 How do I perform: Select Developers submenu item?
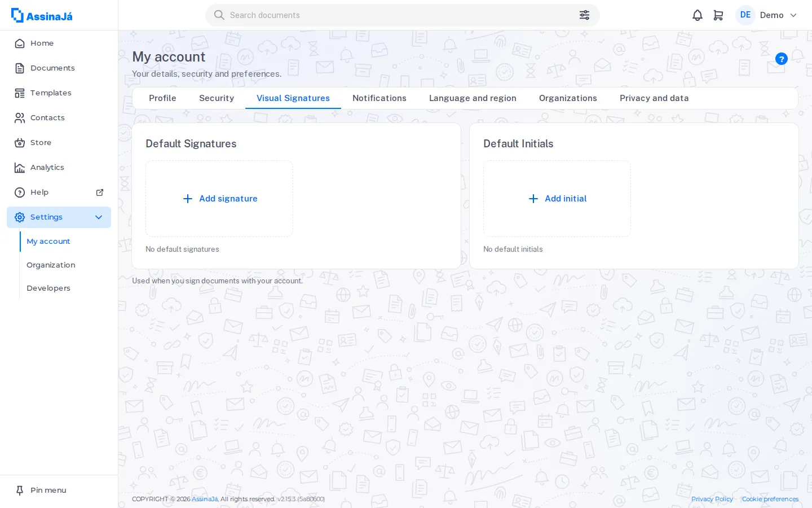coord(48,288)
